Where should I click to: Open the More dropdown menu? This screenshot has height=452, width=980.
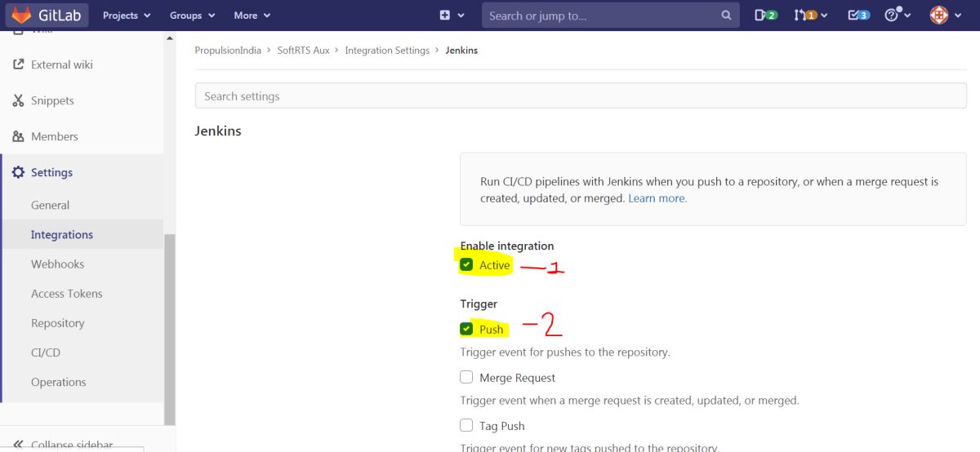pyautogui.click(x=252, y=16)
